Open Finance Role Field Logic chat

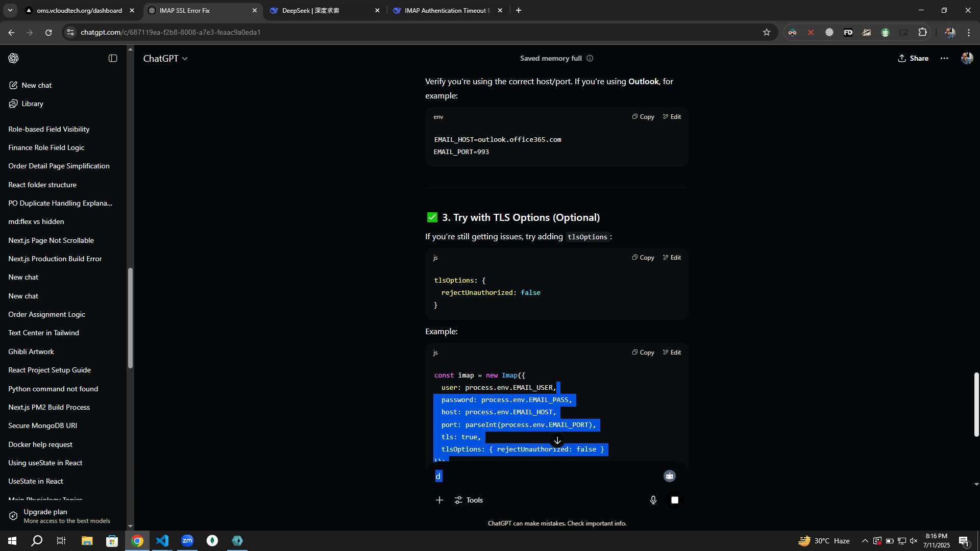(x=46, y=147)
